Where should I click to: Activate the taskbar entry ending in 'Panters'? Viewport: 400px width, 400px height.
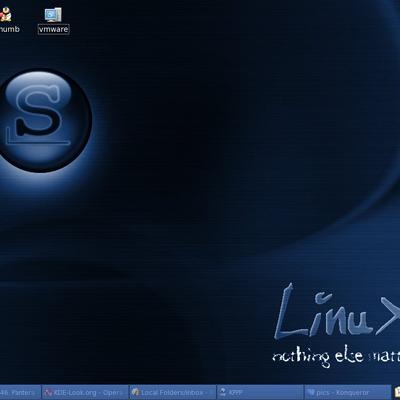pos(20,393)
